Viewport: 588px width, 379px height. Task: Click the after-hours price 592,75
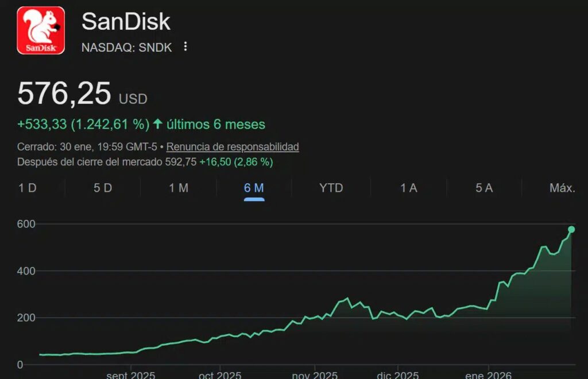click(x=181, y=162)
